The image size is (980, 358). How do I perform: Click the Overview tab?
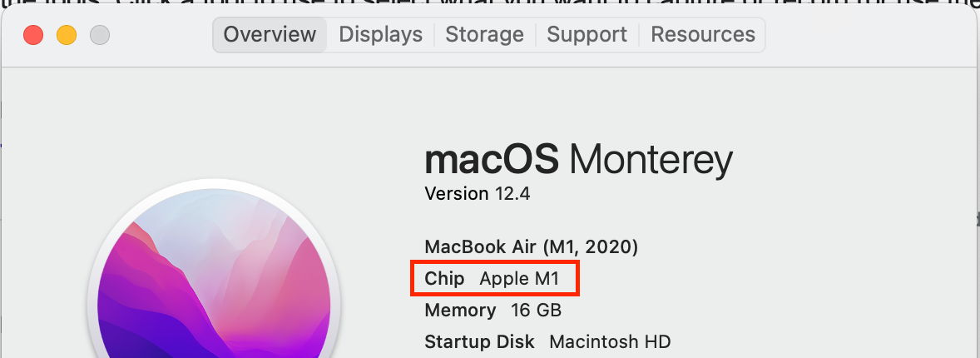coord(270,34)
